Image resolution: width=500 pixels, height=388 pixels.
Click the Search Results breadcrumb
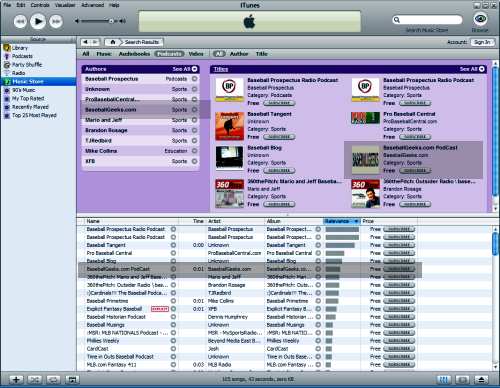coord(142,42)
